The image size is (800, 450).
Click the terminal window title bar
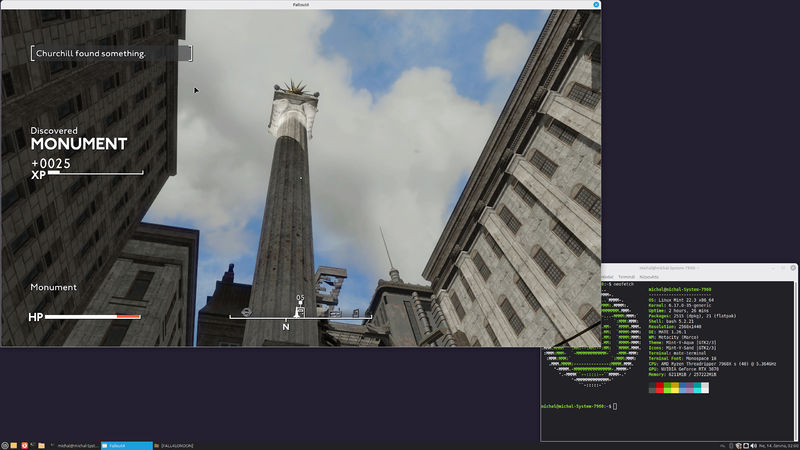698,268
